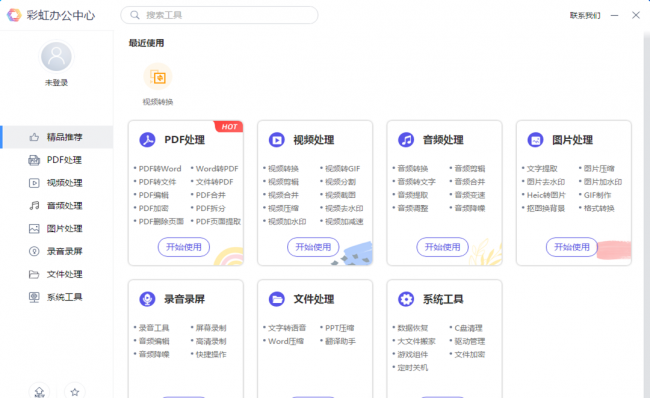Click the 视频处理 card play icon

tap(276, 140)
